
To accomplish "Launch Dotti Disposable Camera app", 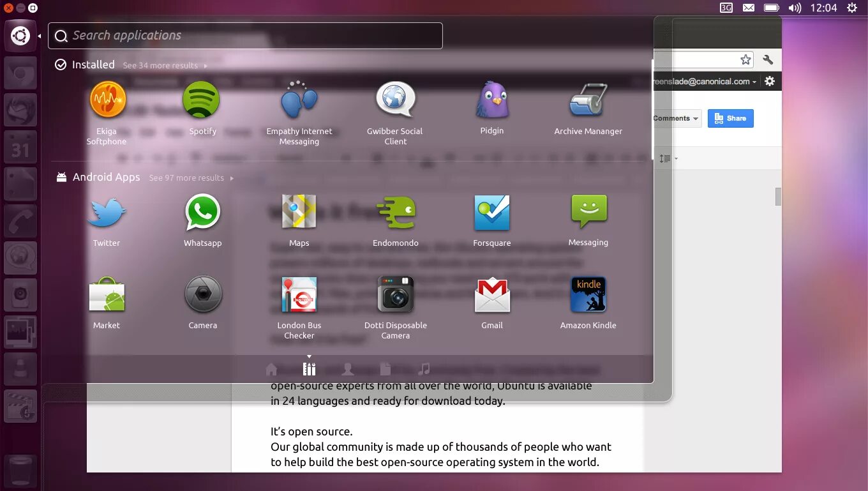I will pos(396,295).
